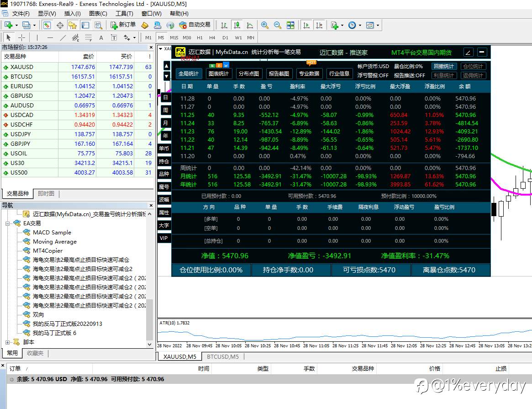Image resolution: width=532 pixels, height=409 pixels.
Task: Click the 图表统计 button
Action: pos(218,74)
